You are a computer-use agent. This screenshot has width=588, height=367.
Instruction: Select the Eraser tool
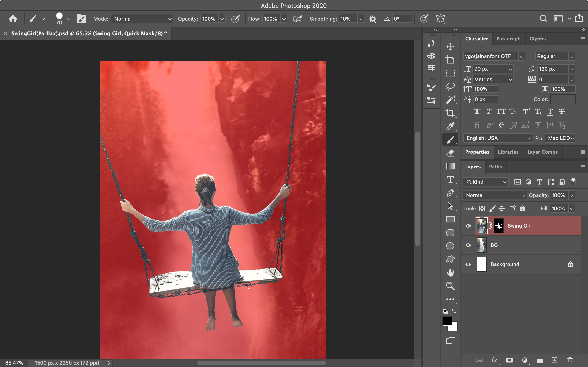coord(450,153)
